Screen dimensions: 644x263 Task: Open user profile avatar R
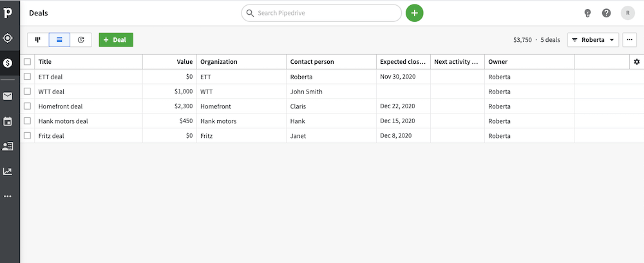click(627, 13)
